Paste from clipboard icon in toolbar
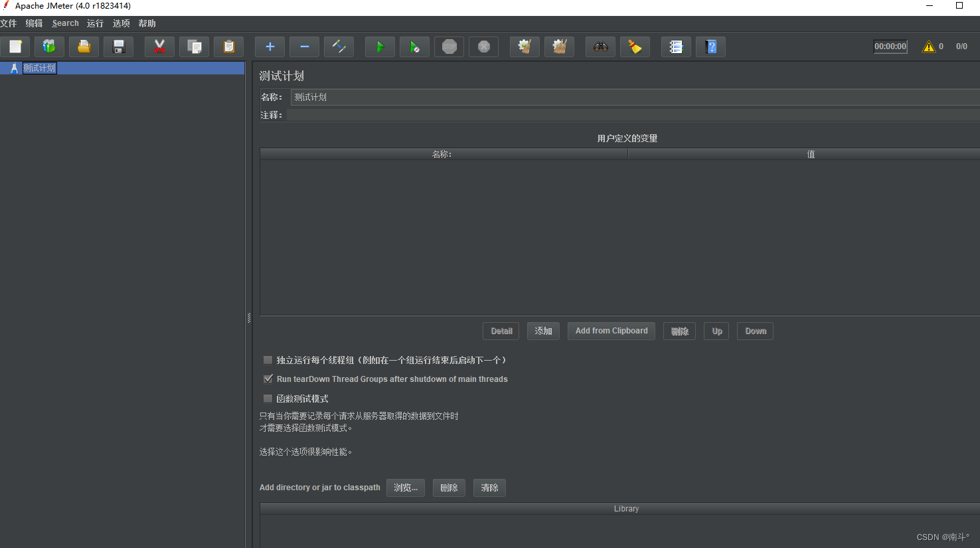This screenshot has height=548, width=980. 228,46
